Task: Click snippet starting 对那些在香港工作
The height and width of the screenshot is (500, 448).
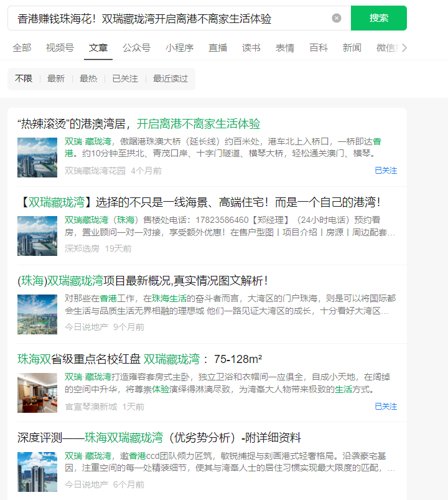Action: 230,304
